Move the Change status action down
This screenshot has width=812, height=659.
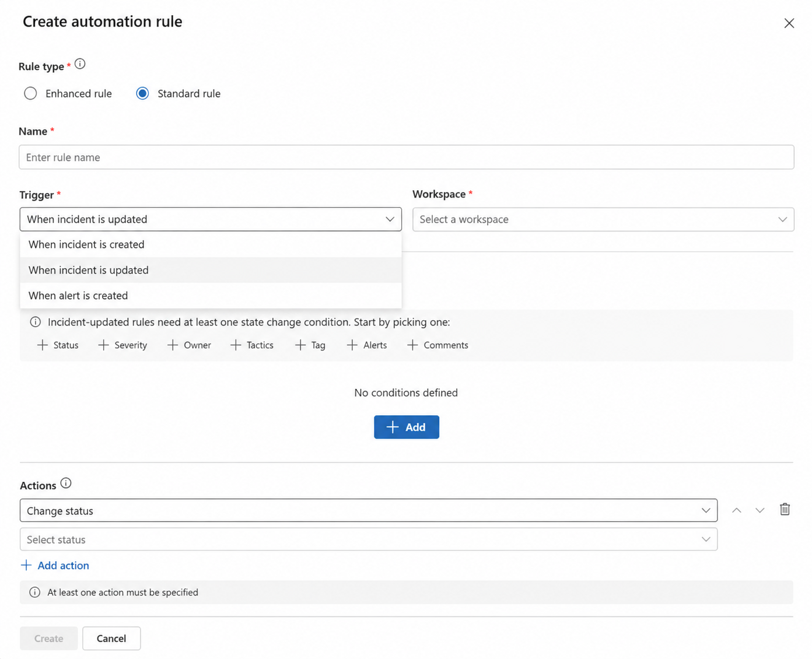click(x=759, y=510)
